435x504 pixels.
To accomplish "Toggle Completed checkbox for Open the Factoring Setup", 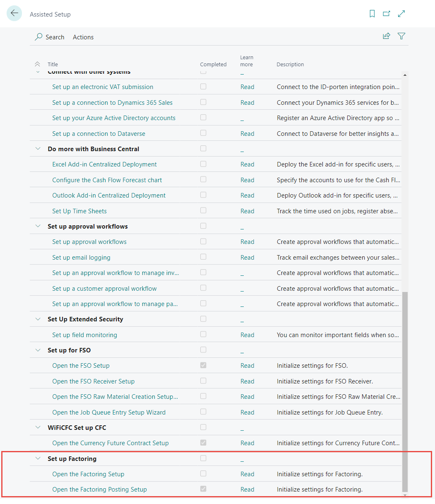I will pyautogui.click(x=203, y=473).
